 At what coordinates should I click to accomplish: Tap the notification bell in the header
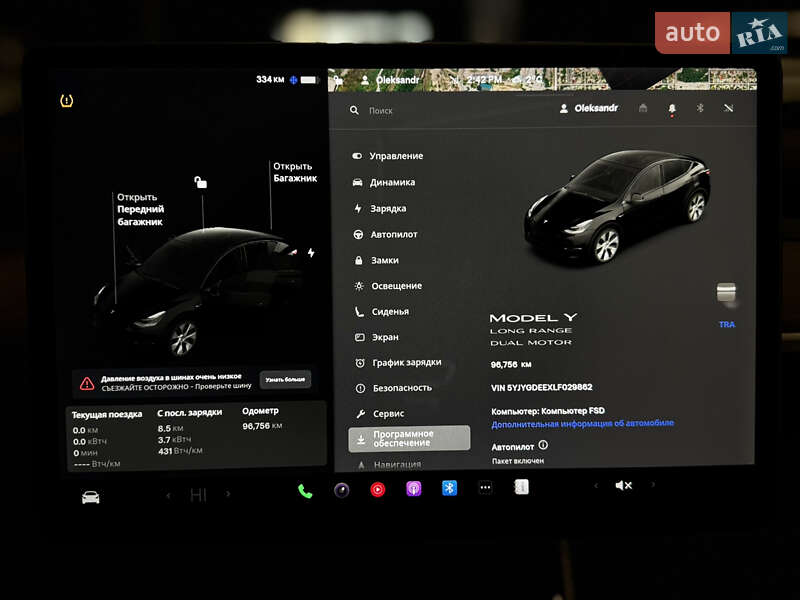(672, 108)
